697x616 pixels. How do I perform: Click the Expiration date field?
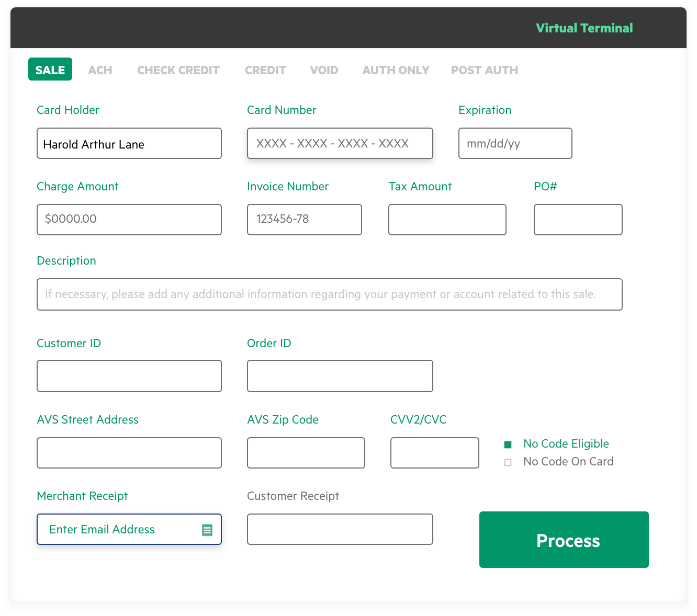(x=515, y=143)
